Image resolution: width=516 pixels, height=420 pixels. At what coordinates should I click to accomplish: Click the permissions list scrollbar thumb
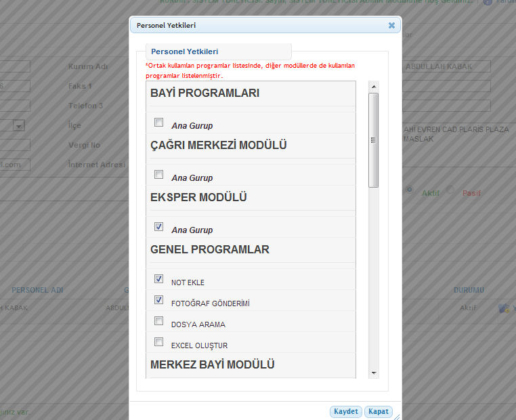click(x=373, y=140)
